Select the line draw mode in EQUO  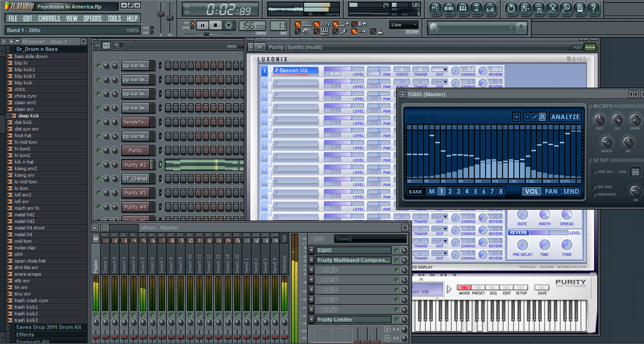(x=535, y=117)
